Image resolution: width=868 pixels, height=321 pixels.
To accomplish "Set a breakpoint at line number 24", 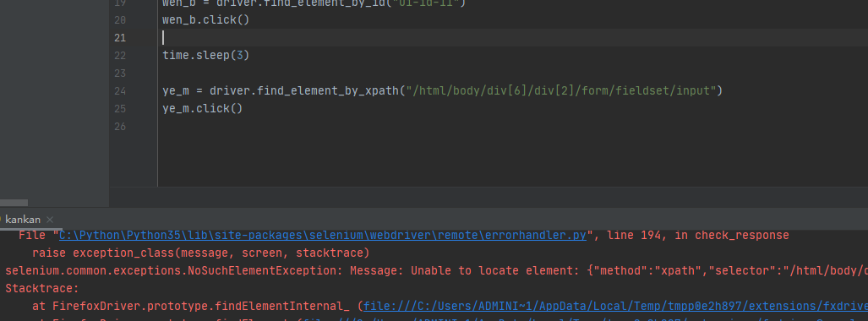I will 120,90.
